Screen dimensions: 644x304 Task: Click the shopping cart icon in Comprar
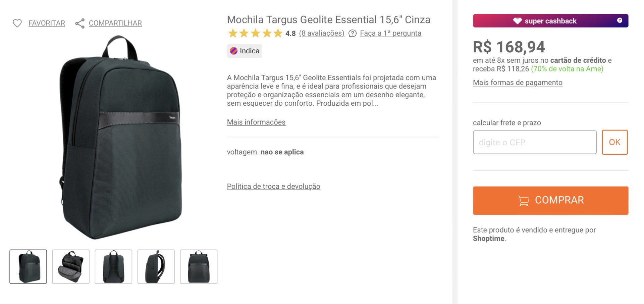[x=523, y=200]
